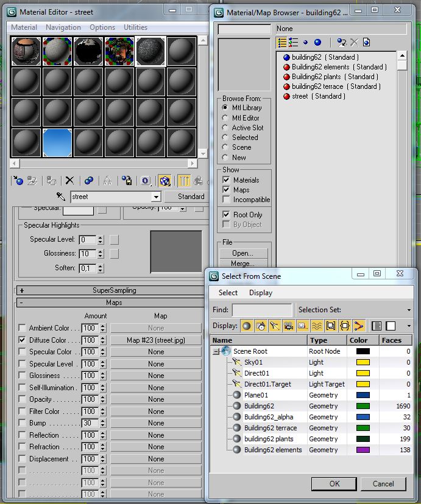This screenshot has height=504, width=421.
Task: Click OK button in Select From Scene
Action: point(334,484)
